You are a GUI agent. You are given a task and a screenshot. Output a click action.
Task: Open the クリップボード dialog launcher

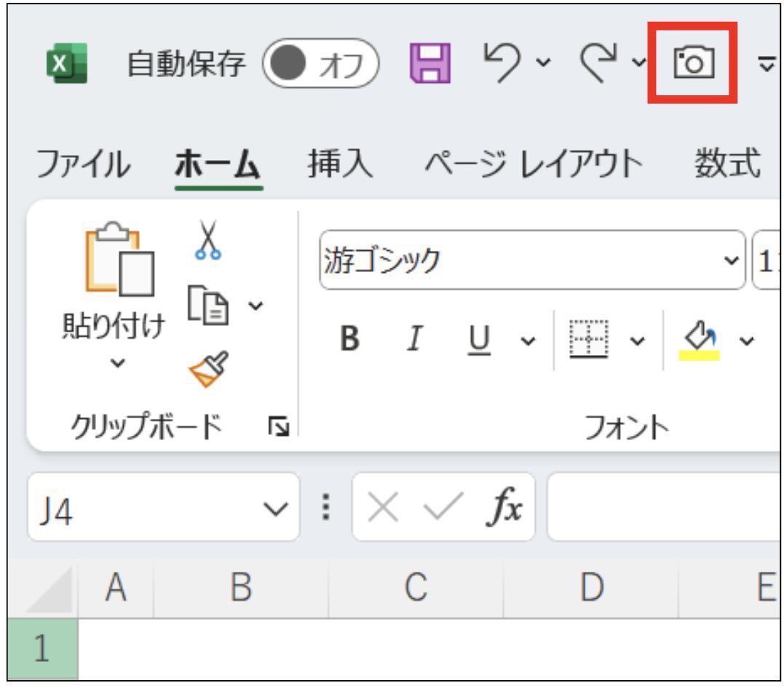278,426
